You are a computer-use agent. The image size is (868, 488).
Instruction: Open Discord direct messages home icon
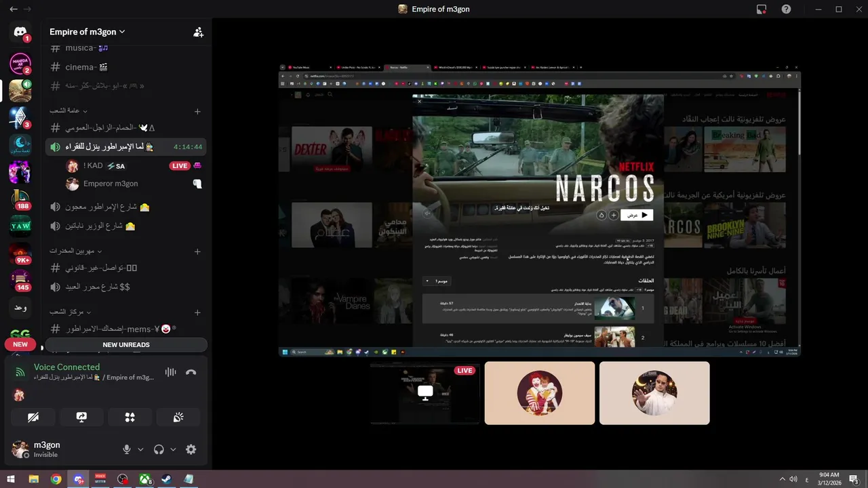tap(20, 32)
